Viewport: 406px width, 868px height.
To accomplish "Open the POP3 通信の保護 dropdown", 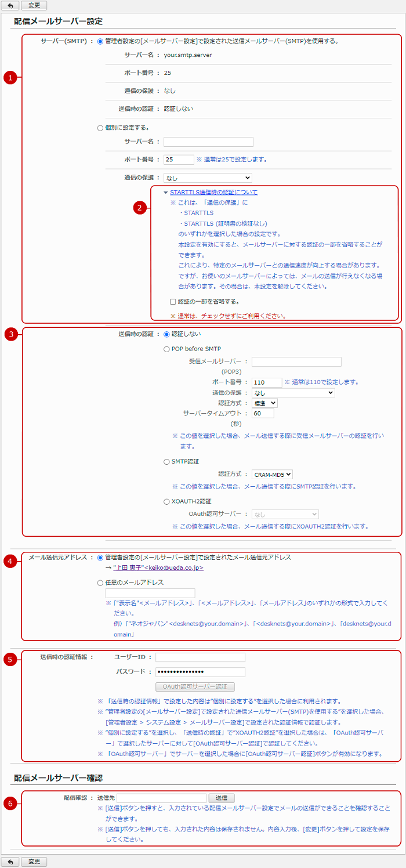I will [x=293, y=393].
